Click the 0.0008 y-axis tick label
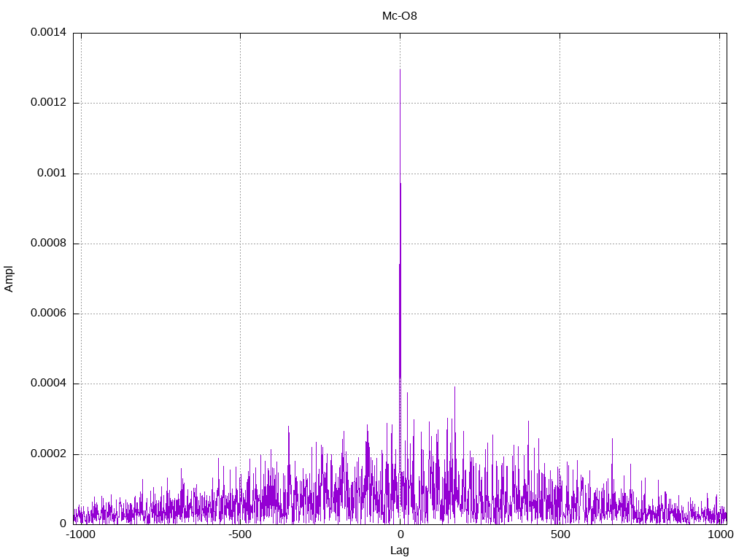The width and height of the screenshot is (747, 560). [48, 244]
